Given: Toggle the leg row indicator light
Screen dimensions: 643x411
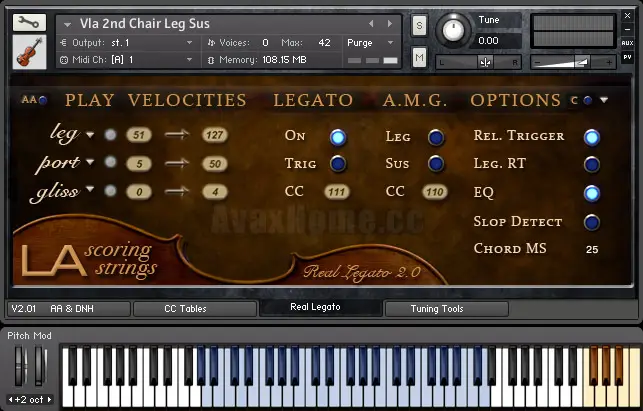Looking at the screenshot, I should [110, 135].
